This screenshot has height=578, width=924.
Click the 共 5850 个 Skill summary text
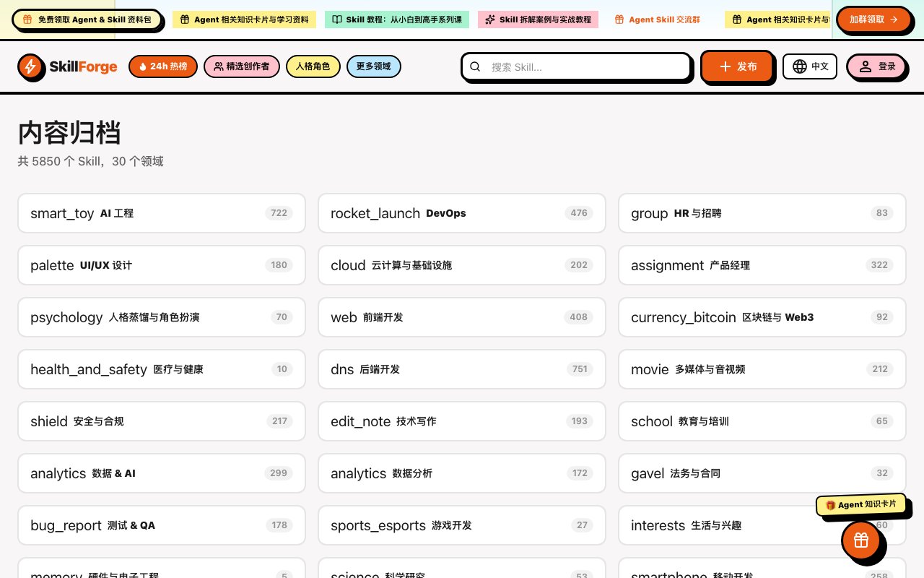click(x=91, y=161)
